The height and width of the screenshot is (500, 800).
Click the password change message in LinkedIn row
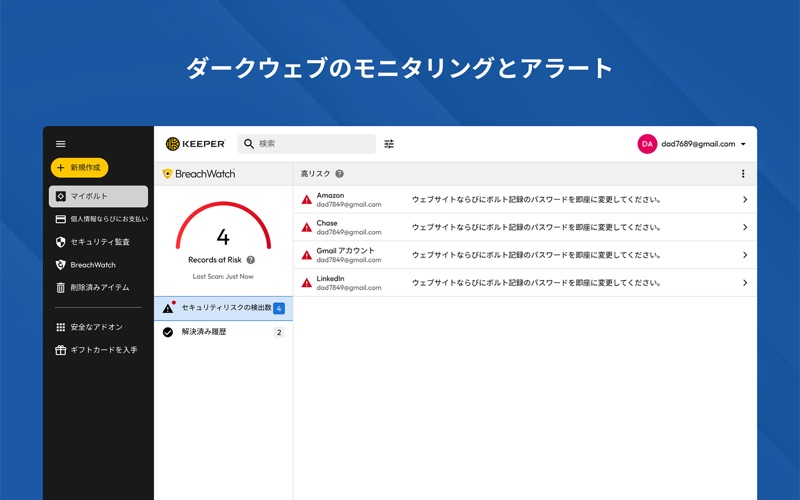coord(537,283)
